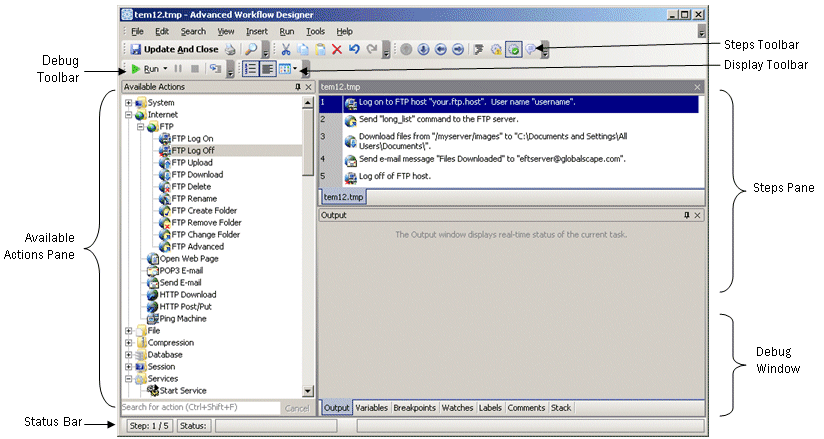
Task: Click the Print icon beside Update And Close
Action: tap(229, 49)
